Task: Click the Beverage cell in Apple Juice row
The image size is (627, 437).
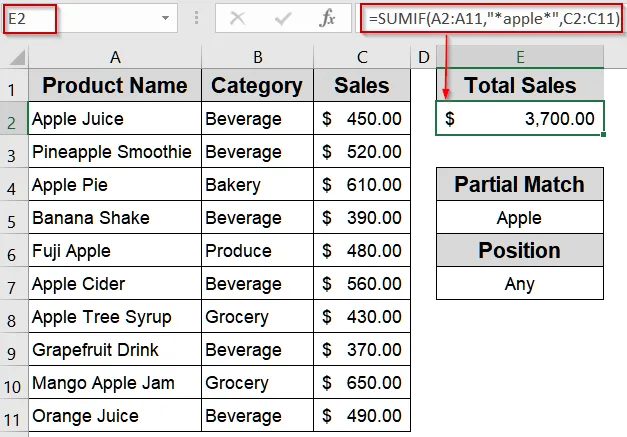Action: pos(258,118)
